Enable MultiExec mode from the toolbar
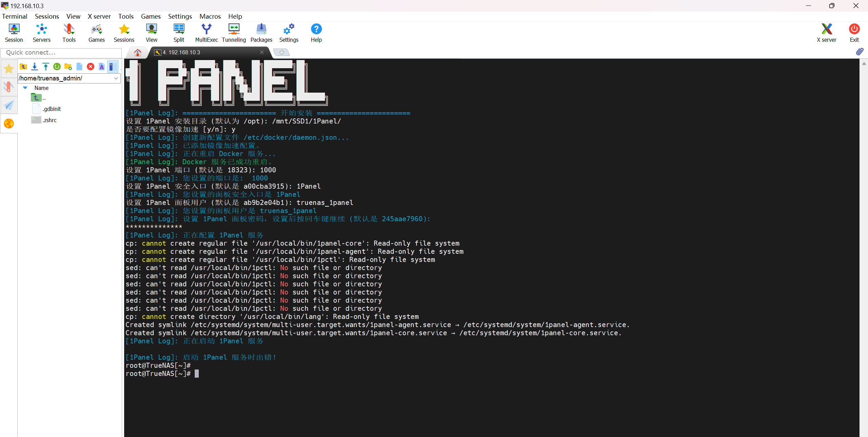 pos(206,33)
